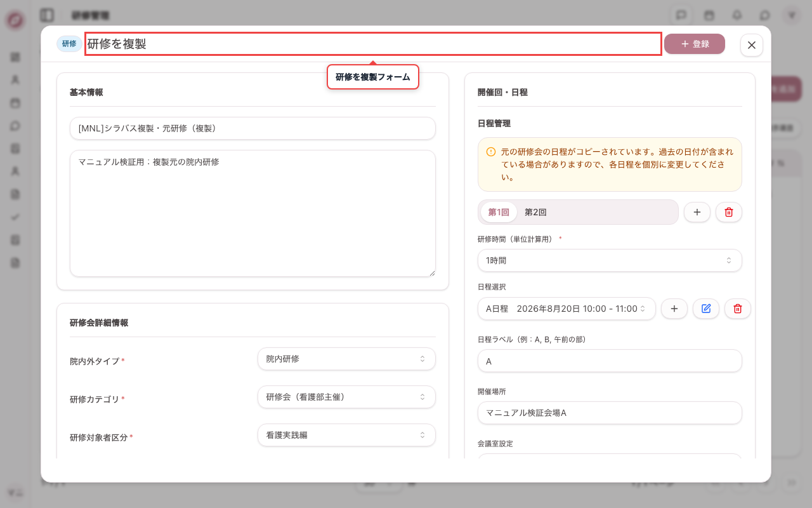Delete A日程 with the red trash icon
812x508 pixels.
point(738,309)
